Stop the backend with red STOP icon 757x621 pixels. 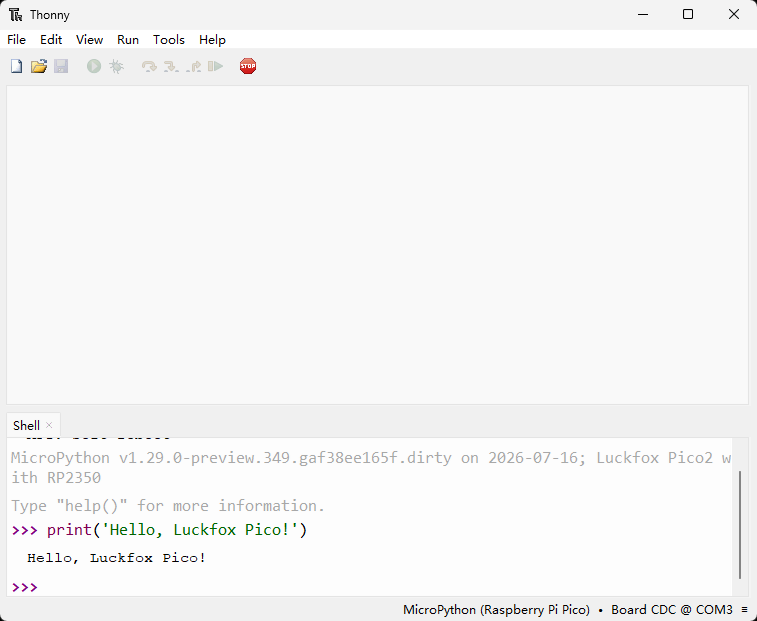coord(248,66)
